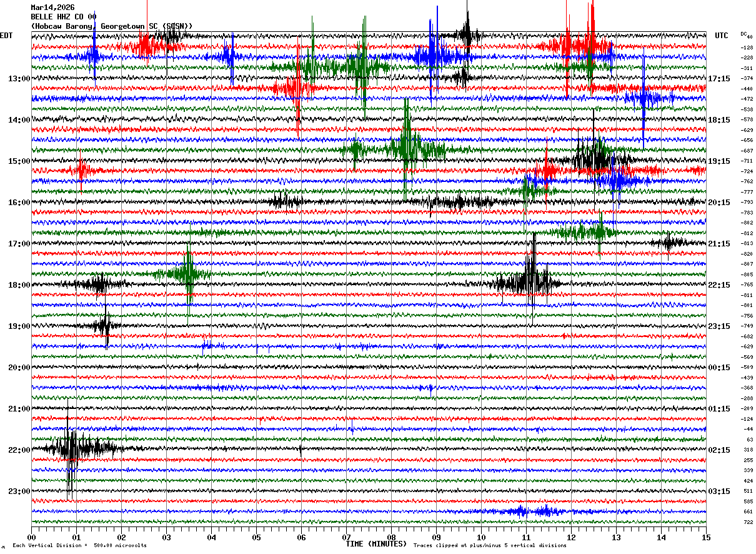Click the 17:15 UTC time label

(x=719, y=78)
